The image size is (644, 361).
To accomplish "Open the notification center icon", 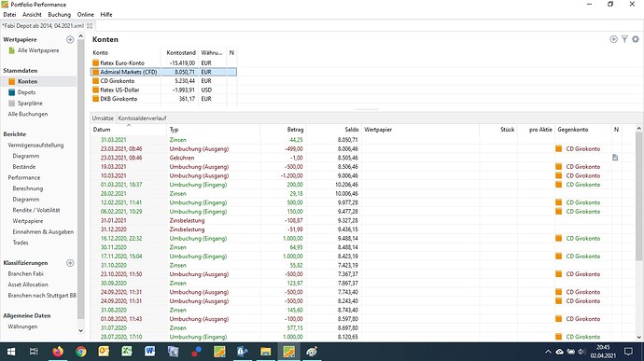I will [628, 352].
